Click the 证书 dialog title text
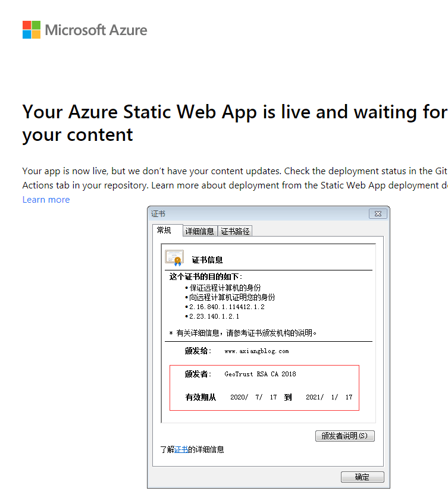 (x=158, y=214)
